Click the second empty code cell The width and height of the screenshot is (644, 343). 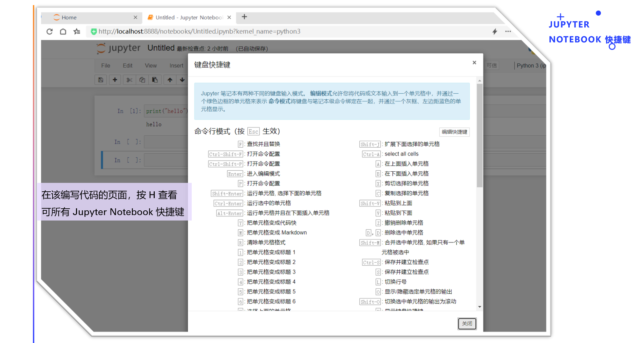click(166, 142)
